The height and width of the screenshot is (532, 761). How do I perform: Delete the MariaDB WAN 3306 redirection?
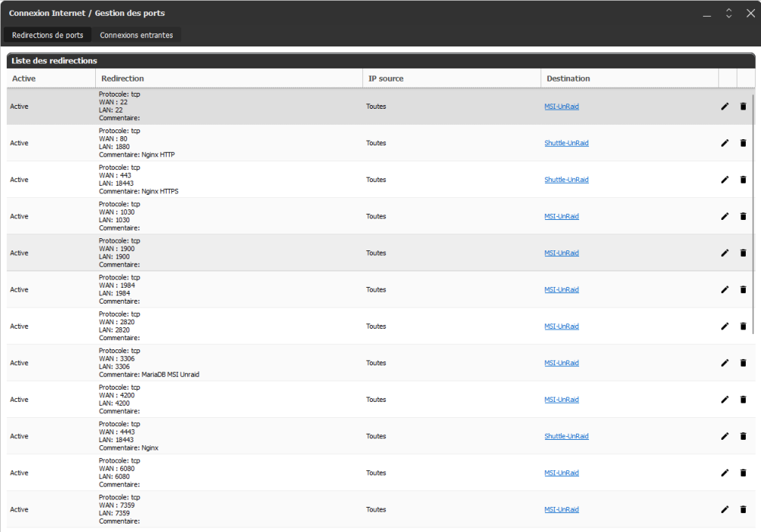tap(743, 362)
